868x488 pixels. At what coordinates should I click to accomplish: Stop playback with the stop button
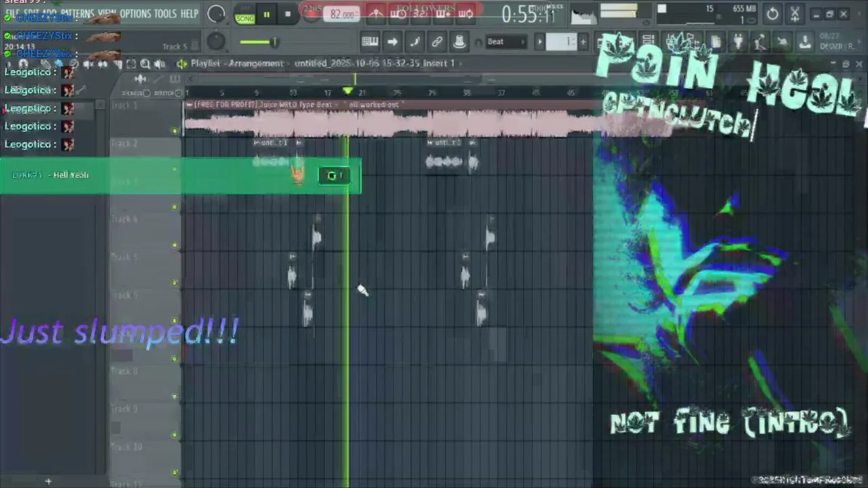click(x=288, y=14)
